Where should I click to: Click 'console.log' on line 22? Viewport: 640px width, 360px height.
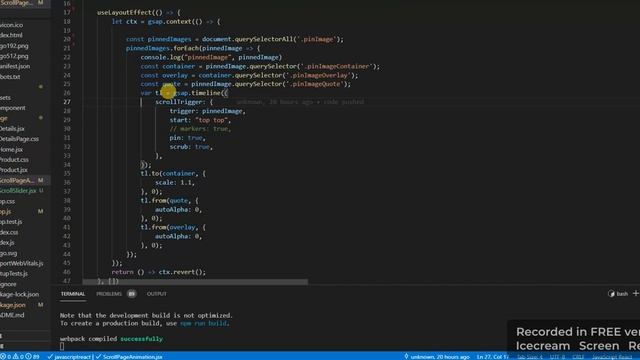click(x=161, y=57)
